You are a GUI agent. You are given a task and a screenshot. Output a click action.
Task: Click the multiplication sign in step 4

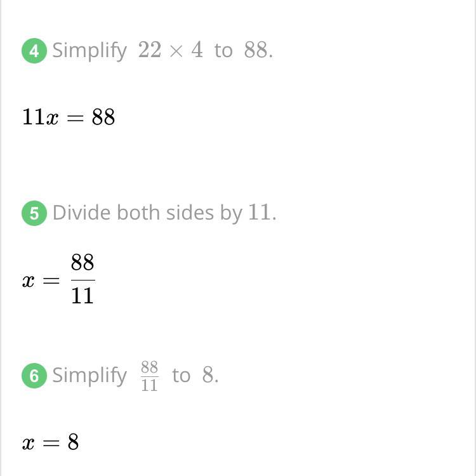tap(176, 51)
